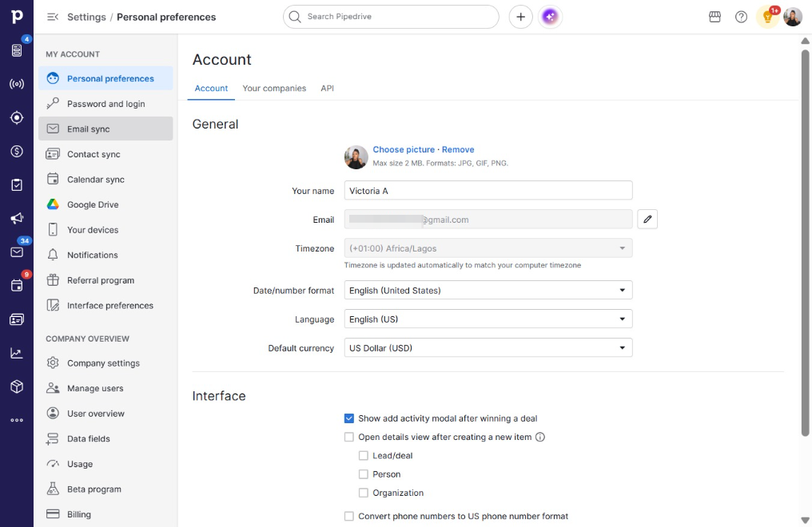Viewport: 812px width, 527px height.
Task: Click the profile picture thumbnail
Action: pyautogui.click(x=356, y=157)
